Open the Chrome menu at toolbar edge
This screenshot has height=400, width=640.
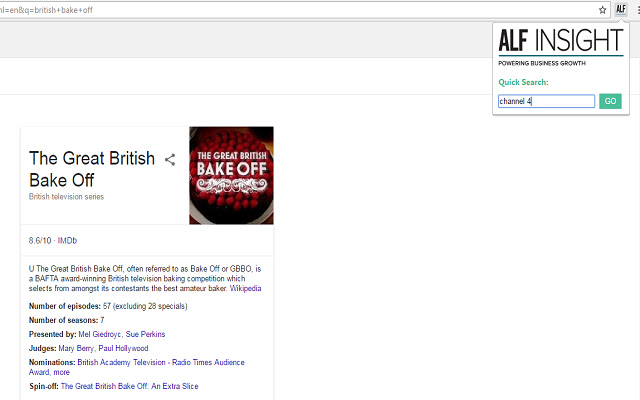coord(638,10)
